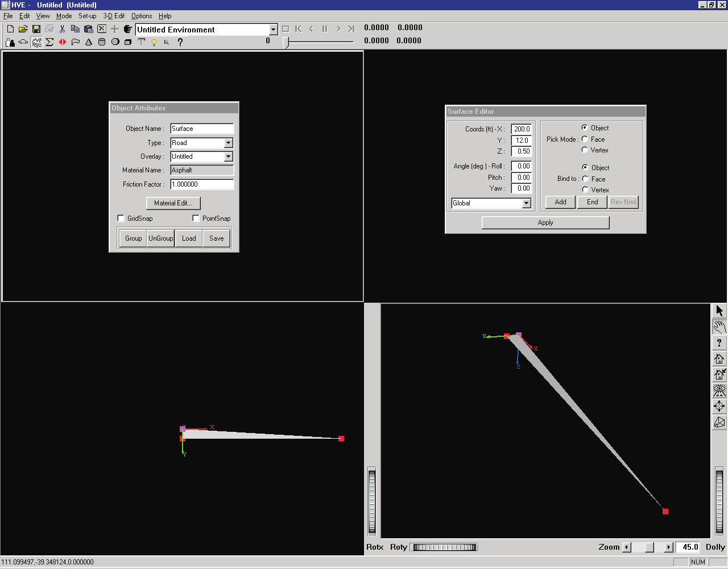Click the Zoom slider thumb
The height and width of the screenshot is (569, 728).
click(649, 547)
